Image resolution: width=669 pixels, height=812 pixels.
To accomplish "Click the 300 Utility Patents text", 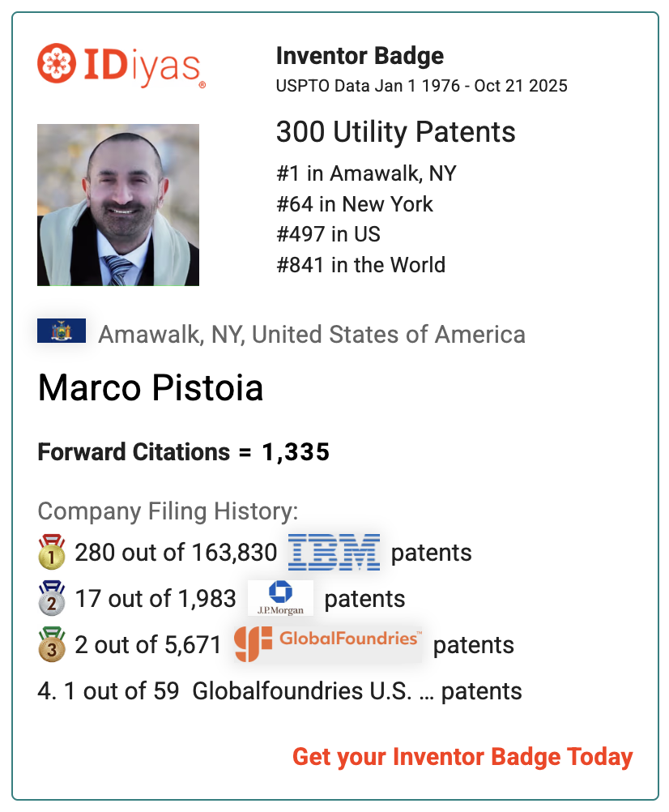I will tap(395, 131).
